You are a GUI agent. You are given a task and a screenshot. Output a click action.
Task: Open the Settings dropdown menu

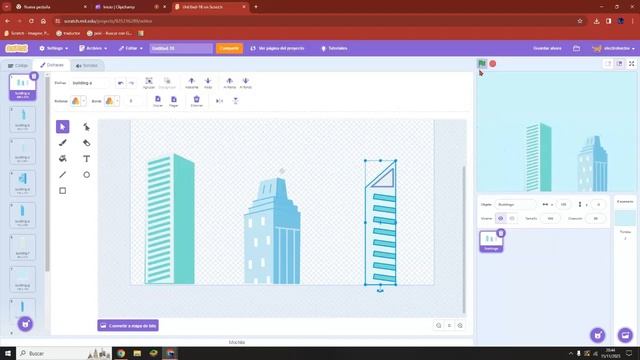tap(53, 48)
